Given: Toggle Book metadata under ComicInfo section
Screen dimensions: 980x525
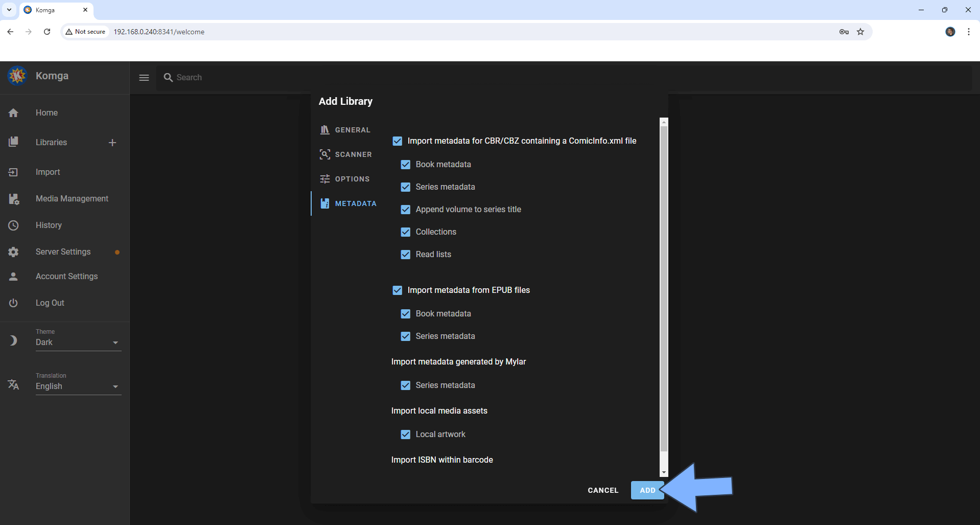Looking at the screenshot, I should [405, 165].
